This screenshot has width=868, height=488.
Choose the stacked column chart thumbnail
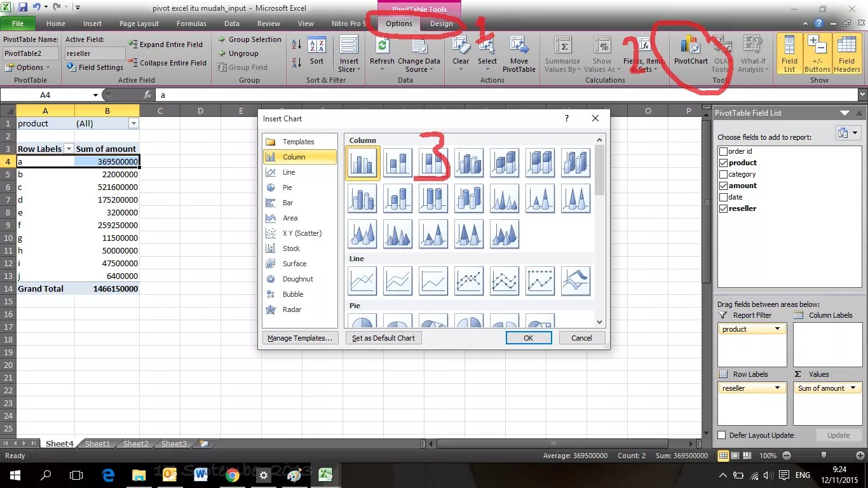click(398, 163)
